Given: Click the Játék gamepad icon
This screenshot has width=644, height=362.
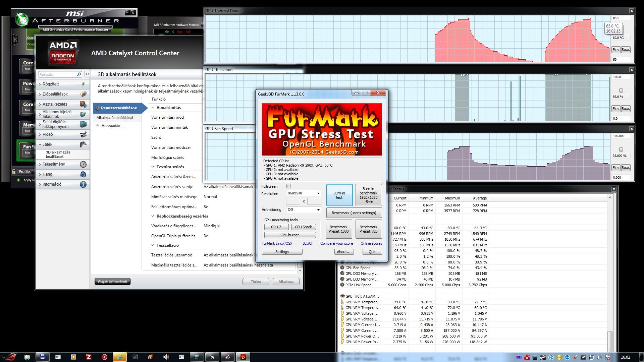Looking at the screenshot, I should 83,144.
